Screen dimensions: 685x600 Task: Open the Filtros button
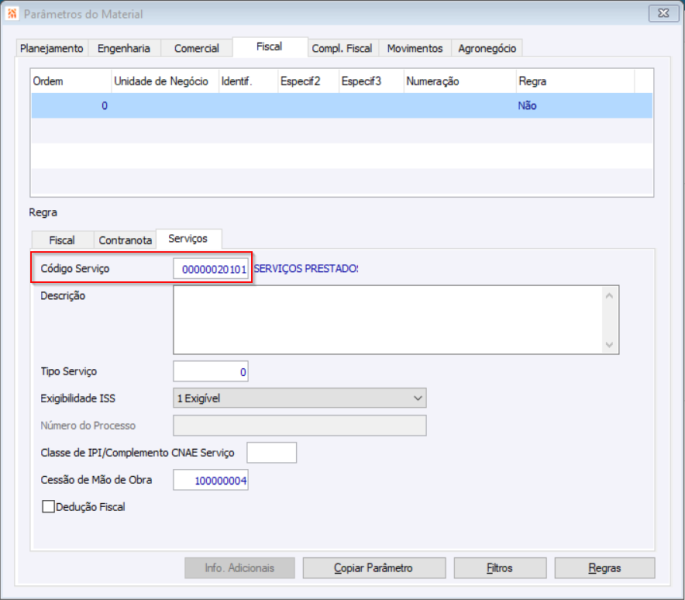pyautogui.click(x=500, y=568)
